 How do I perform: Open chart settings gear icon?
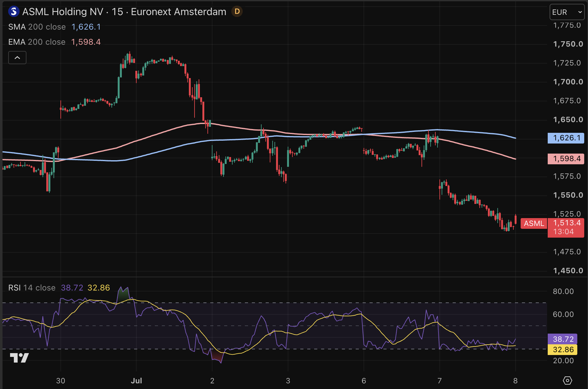(567, 381)
